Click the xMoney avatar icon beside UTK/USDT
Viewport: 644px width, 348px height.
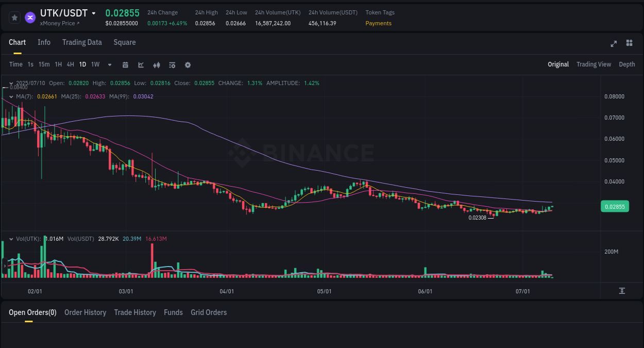click(x=30, y=17)
